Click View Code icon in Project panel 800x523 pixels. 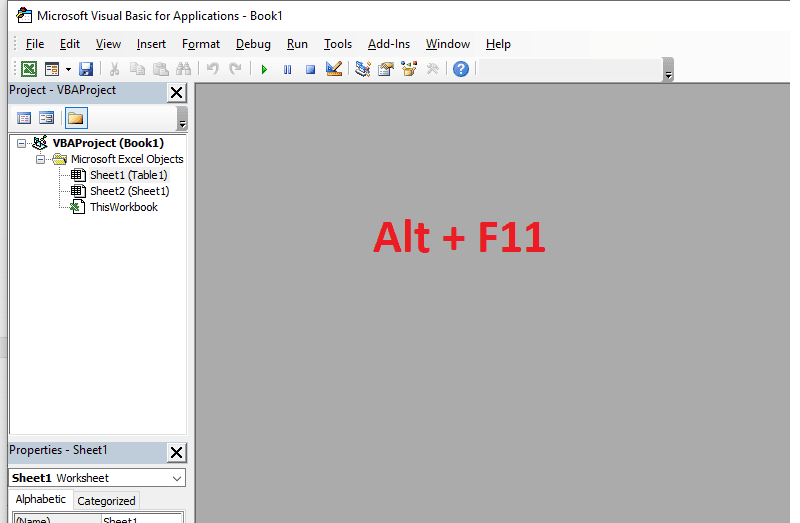click(24, 118)
